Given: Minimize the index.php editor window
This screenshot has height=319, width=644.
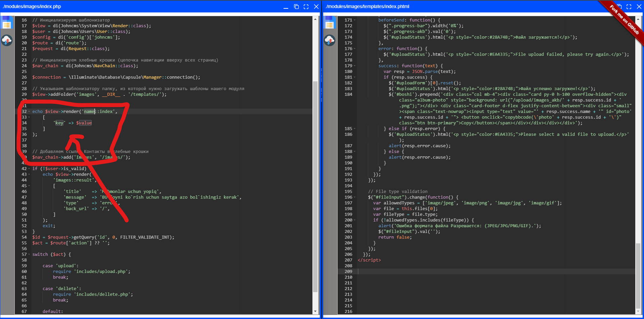Looking at the screenshot, I should tap(286, 7).
